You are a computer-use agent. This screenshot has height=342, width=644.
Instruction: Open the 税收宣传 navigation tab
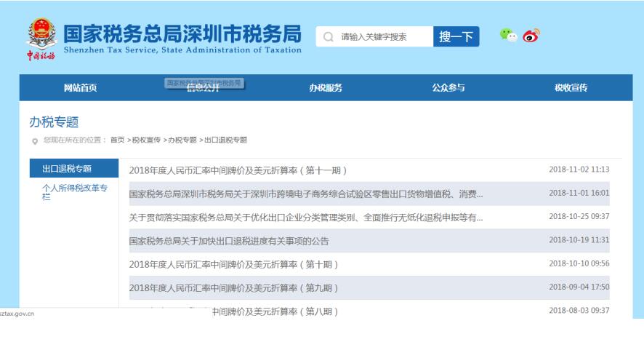[x=571, y=88]
